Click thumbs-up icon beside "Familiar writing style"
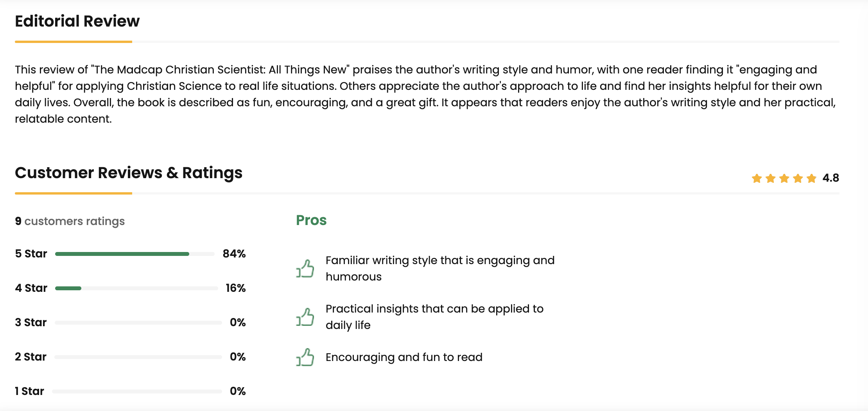The height and width of the screenshot is (411, 868). [305, 269]
